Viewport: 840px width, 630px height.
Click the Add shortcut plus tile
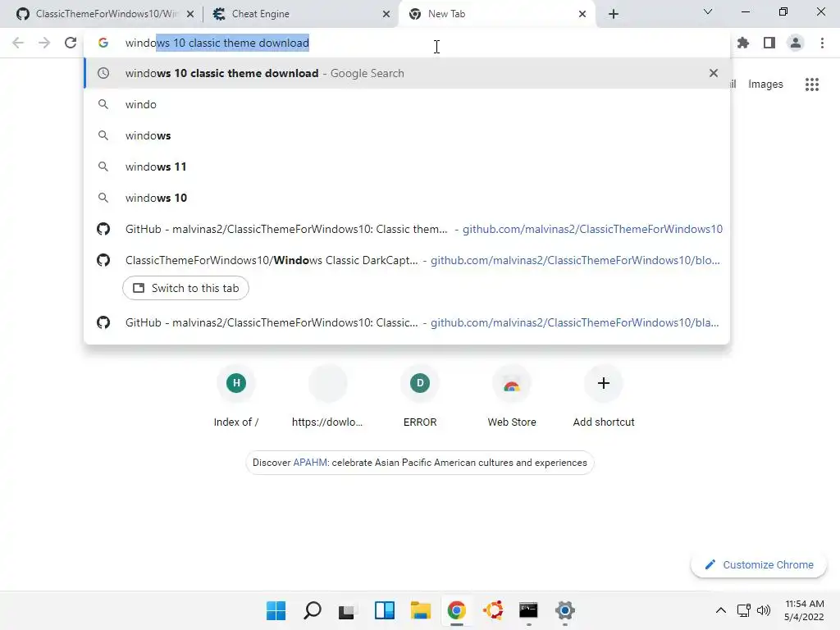pos(604,398)
